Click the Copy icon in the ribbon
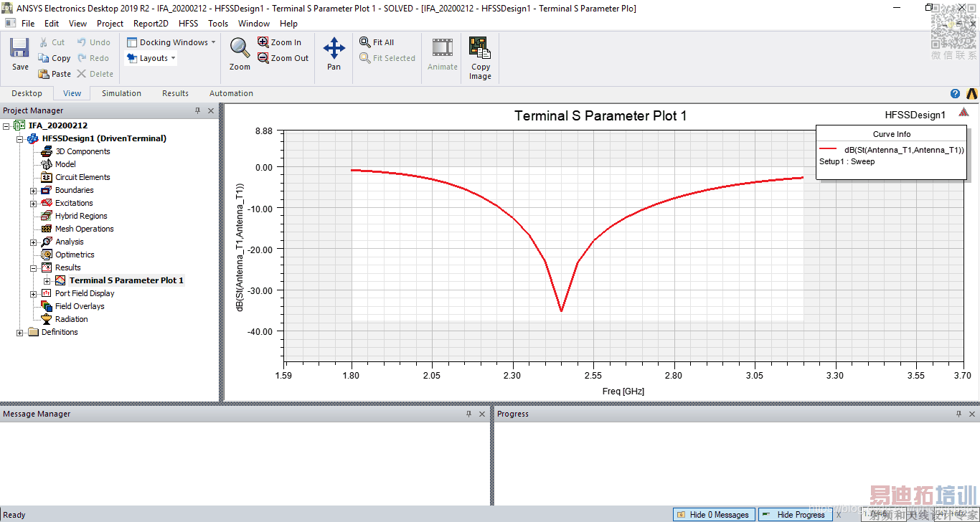 click(44, 58)
